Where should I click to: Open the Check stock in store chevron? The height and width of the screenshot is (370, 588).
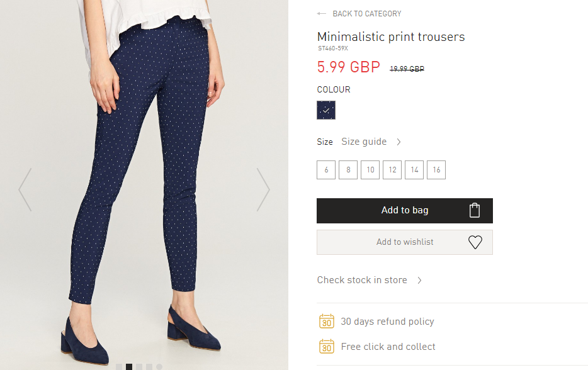(420, 280)
